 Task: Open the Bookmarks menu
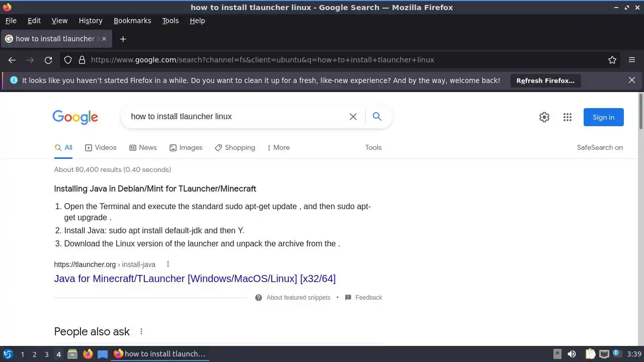pyautogui.click(x=132, y=21)
